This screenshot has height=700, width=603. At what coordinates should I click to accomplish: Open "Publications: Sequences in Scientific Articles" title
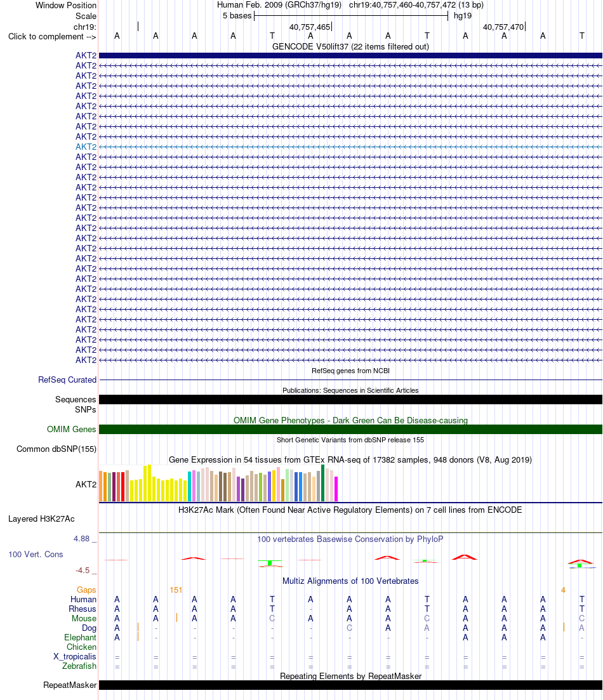tap(350, 390)
